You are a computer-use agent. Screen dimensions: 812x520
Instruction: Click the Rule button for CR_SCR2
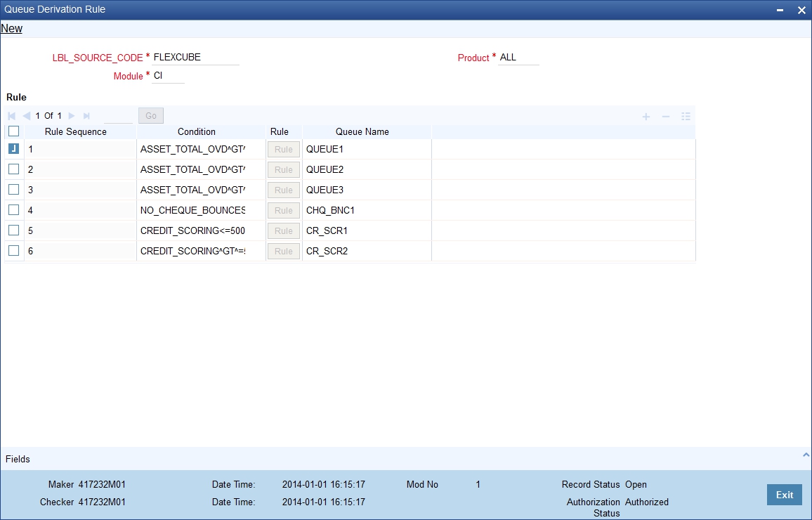(x=284, y=251)
